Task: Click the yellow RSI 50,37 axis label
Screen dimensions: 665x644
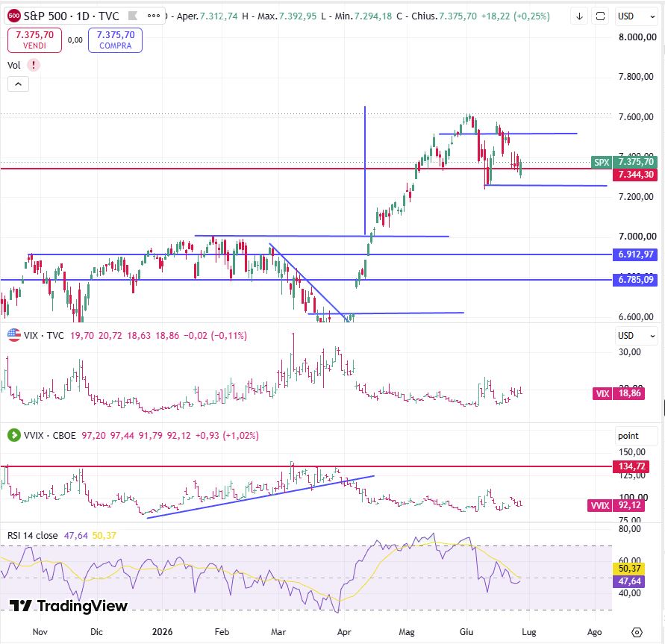Action: click(629, 569)
